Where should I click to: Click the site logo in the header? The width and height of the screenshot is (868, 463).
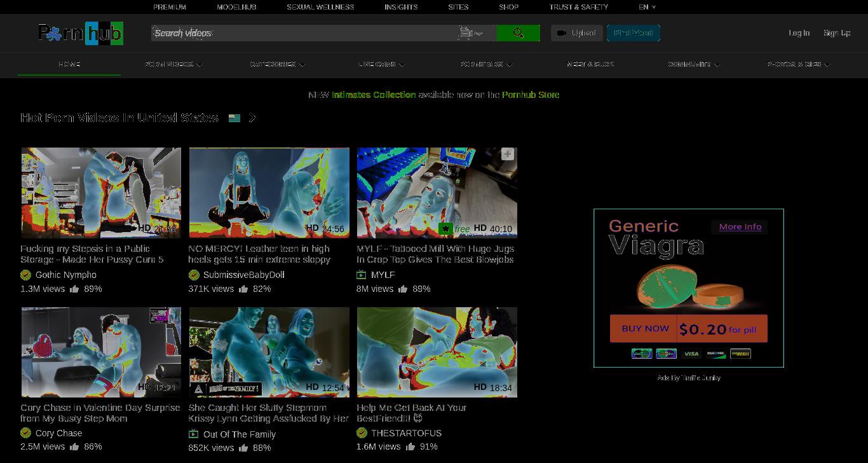point(81,33)
